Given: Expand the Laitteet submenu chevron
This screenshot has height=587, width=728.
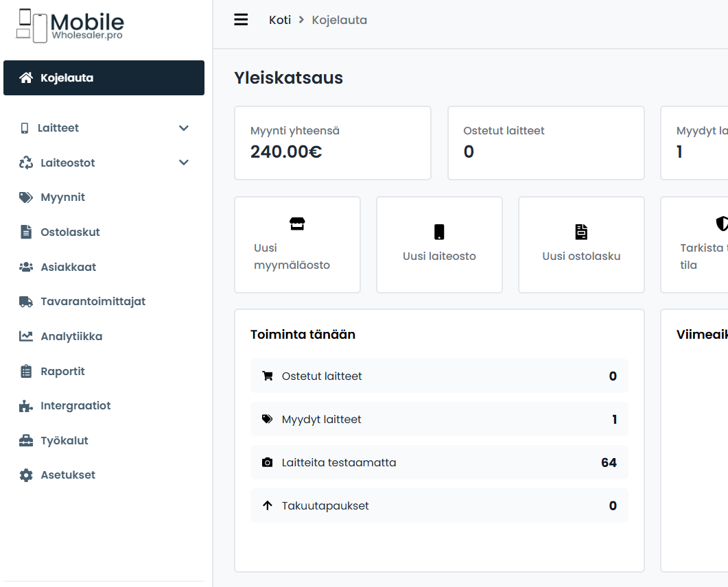Looking at the screenshot, I should 183,128.
